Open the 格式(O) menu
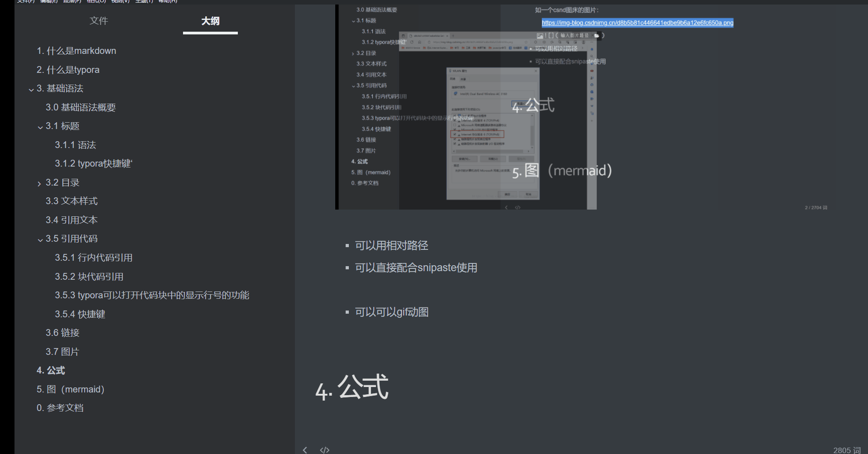 (94, 1)
